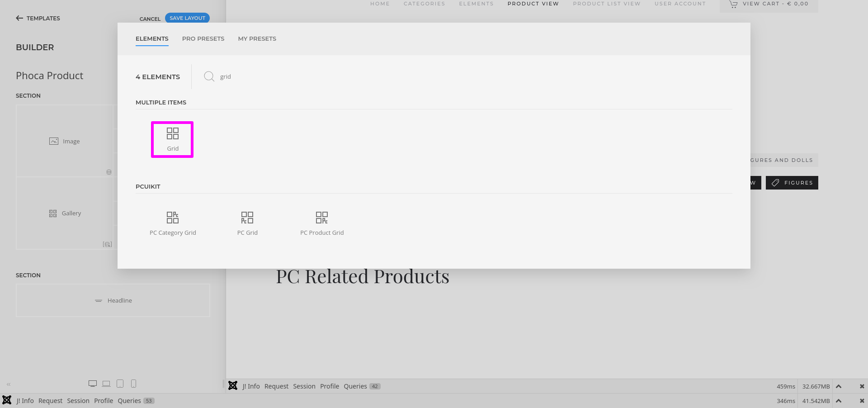Click the element search field containing 'grid'

coord(316,76)
